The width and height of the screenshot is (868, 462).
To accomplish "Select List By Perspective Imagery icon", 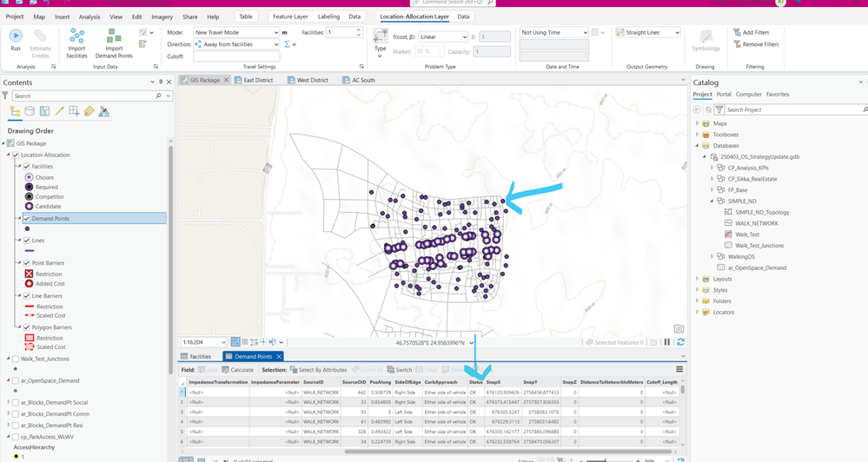I will (x=104, y=112).
